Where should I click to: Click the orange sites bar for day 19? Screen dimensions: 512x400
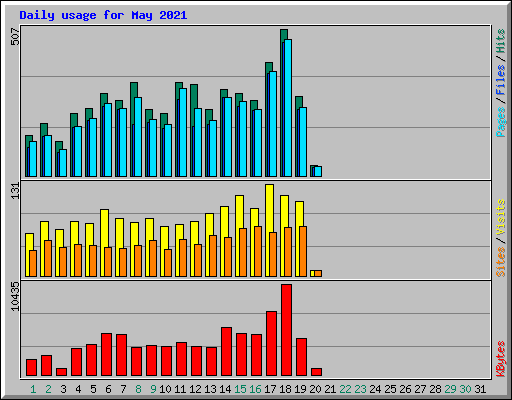(303, 251)
